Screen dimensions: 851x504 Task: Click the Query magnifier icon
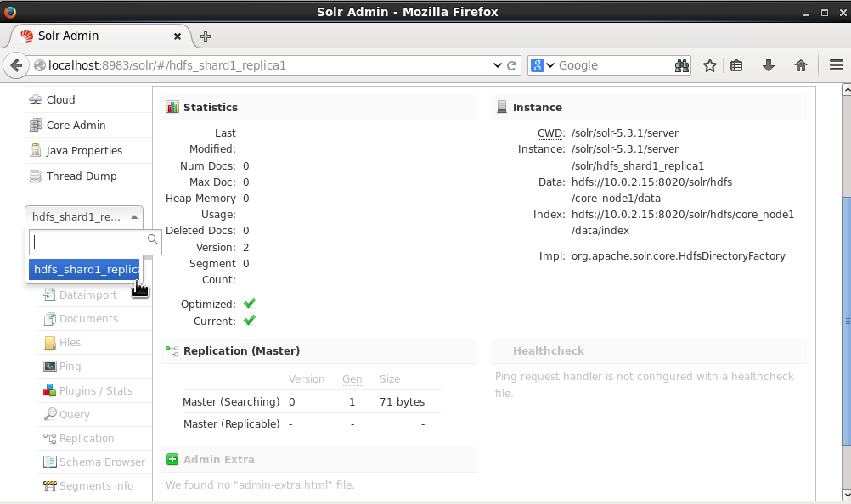coord(50,414)
